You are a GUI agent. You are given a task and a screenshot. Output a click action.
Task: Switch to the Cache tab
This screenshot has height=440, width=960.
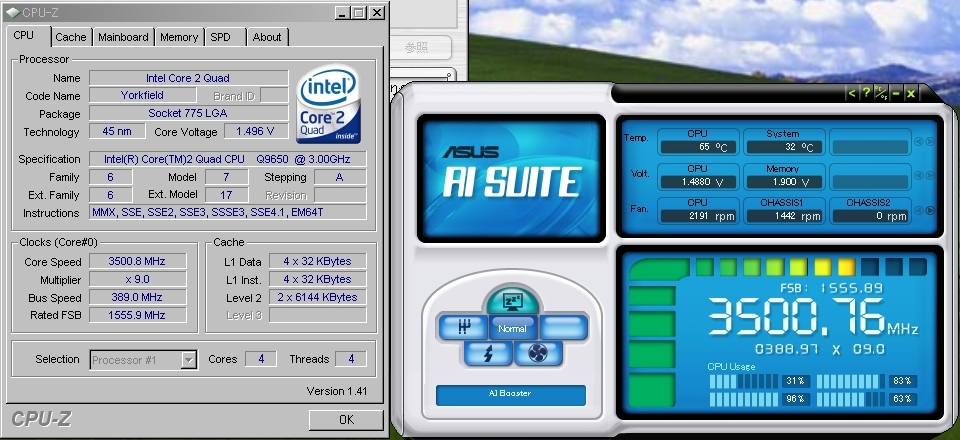point(71,37)
